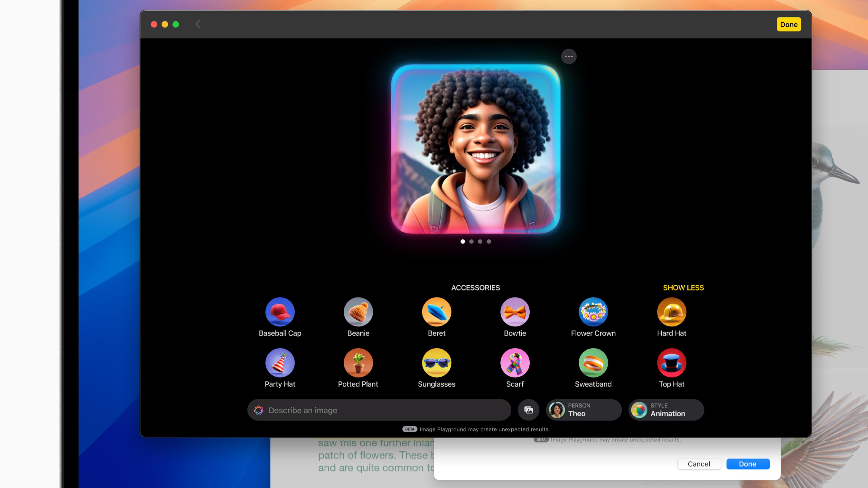Toggle the Party Hat accessory
The height and width of the screenshot is (488, 868).
point(280,363)
